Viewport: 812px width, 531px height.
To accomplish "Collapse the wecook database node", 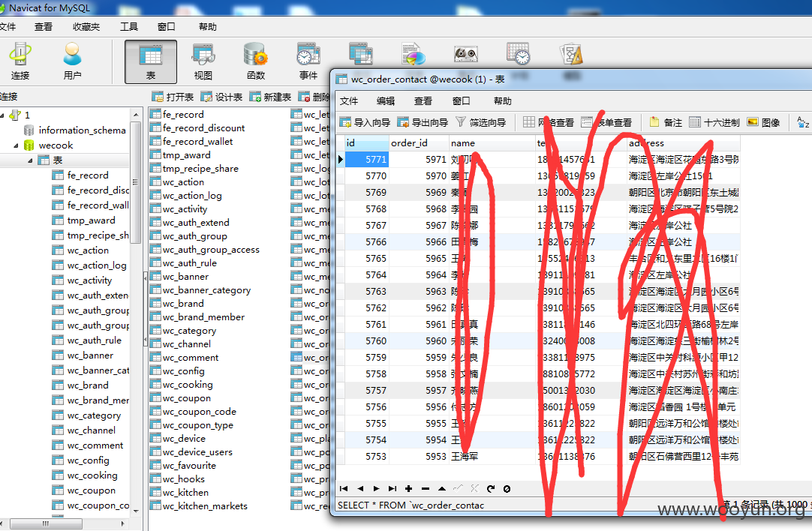I will point(16,145).
